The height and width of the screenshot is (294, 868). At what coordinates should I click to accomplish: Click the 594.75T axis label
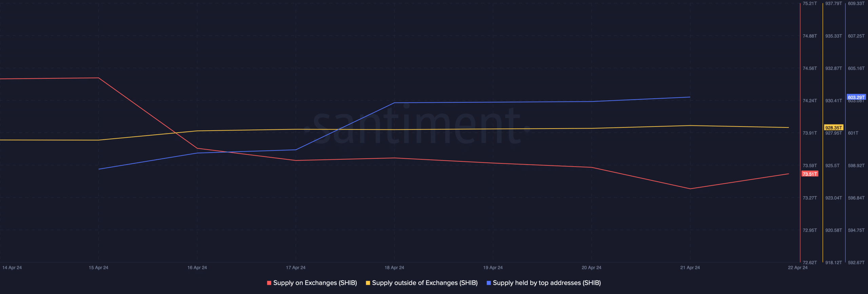point(856,230)
